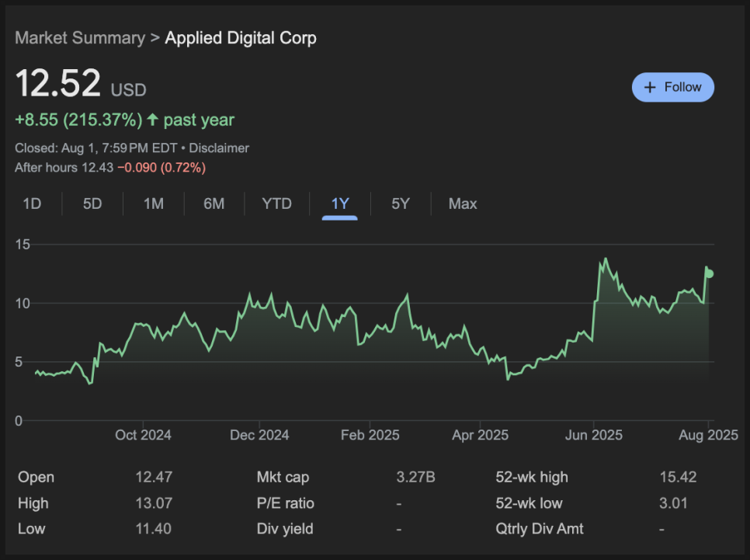The width and height of the screenshot is (750, 560).
Task: Click the plus icon in the Follow button
Action: (650, 87)
